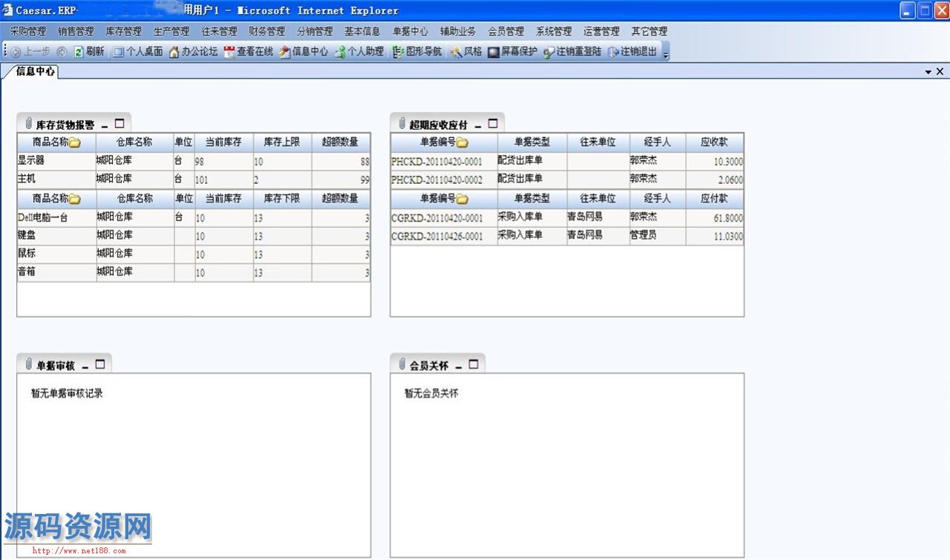Open document CGRKD-20110420-0001
Image resolution: width=950 pixels, height=560 pixels.
tap(436, 218)
